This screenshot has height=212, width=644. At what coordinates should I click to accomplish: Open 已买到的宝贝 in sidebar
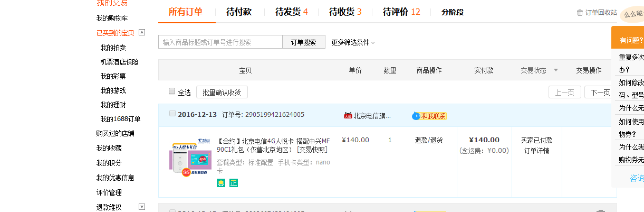pos(115,32)
